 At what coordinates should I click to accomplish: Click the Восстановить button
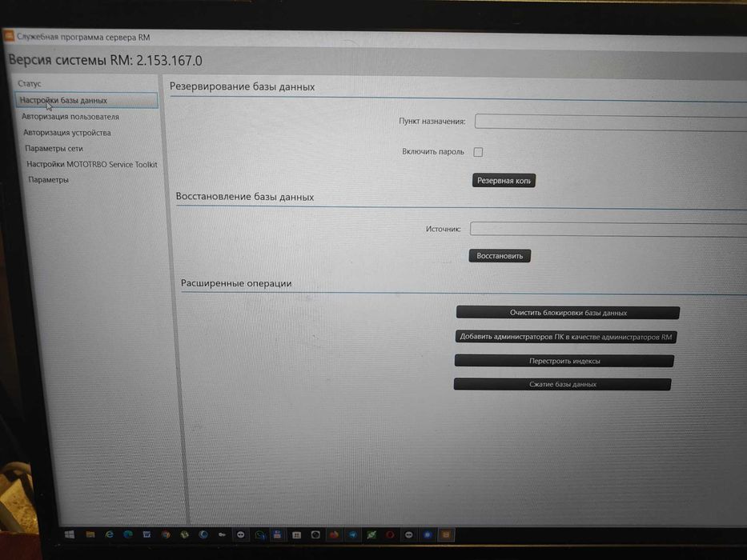pos(500,256)
